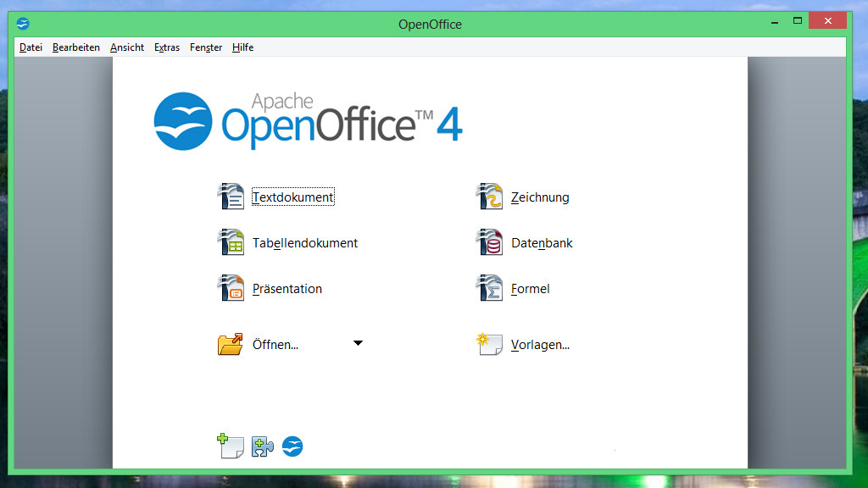
Task: Open the Hilfe menu
Action: (242, 47)
